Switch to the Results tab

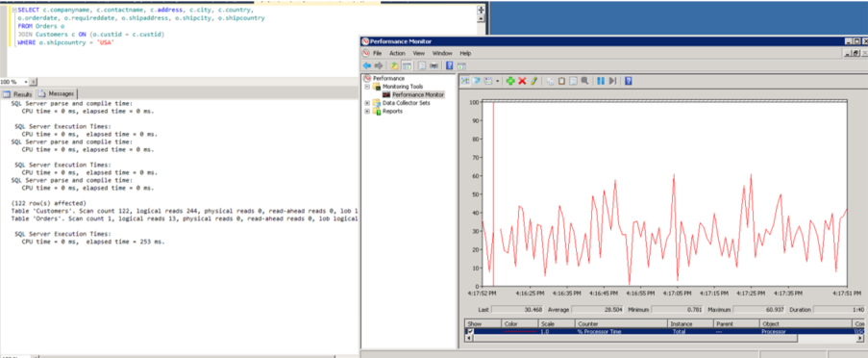(x=18, y=94)
